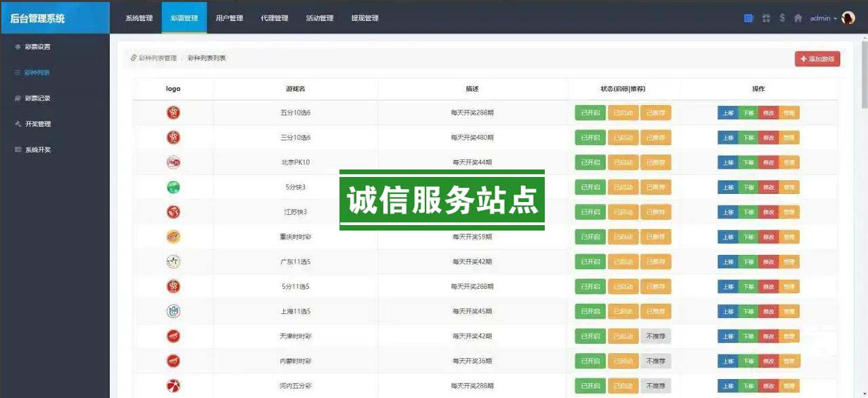The height and width of the screenshot is (398, 868).
Task: Expand 彩票设置 in the sidebar
Action: (37, 47)
